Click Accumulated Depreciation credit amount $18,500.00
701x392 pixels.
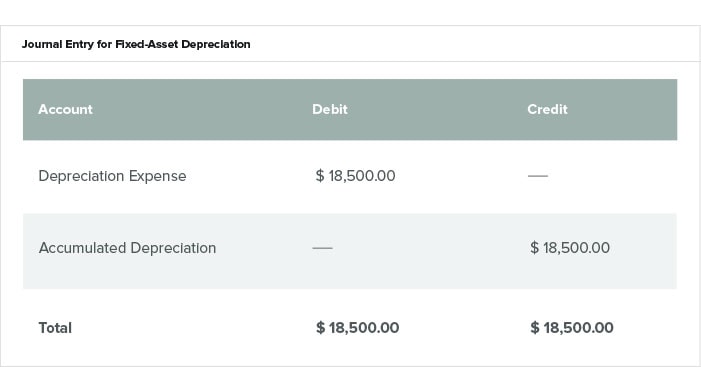click(570, 248)
